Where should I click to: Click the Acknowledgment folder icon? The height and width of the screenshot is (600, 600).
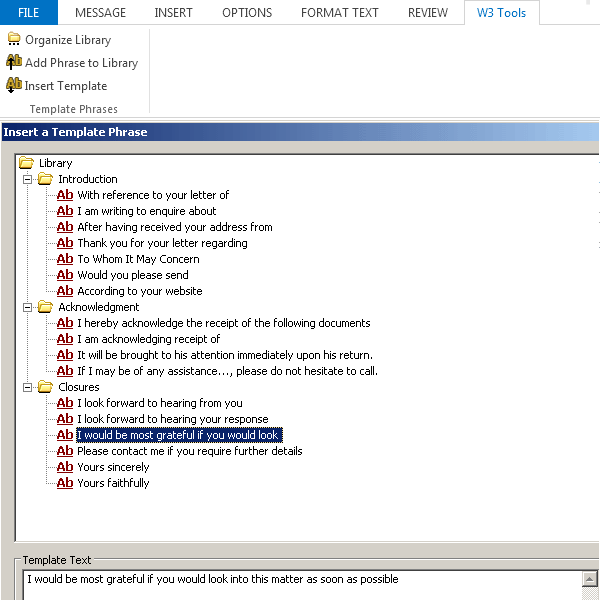pyautogui.click(x=45, y=307)
